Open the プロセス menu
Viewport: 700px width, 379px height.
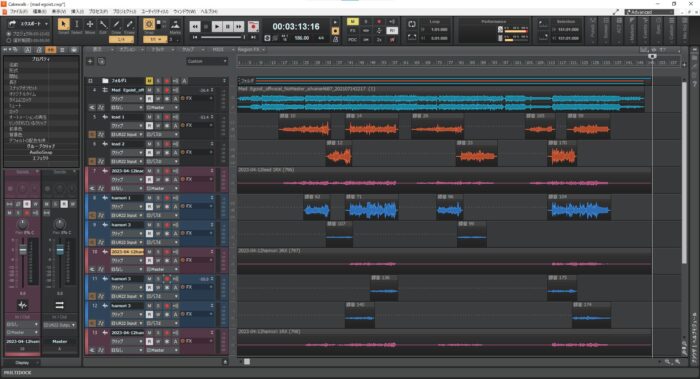(98, 12)
